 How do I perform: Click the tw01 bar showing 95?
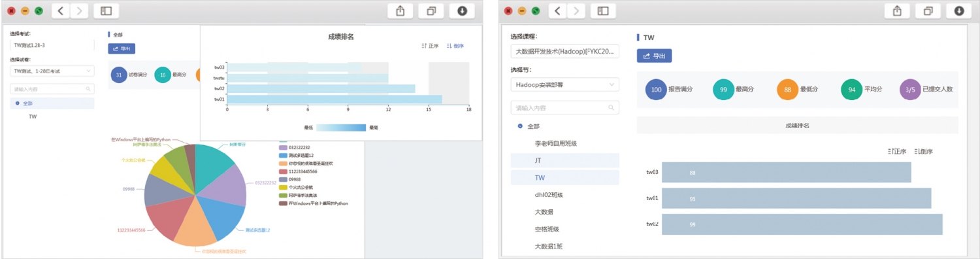[x=796, y=198]
